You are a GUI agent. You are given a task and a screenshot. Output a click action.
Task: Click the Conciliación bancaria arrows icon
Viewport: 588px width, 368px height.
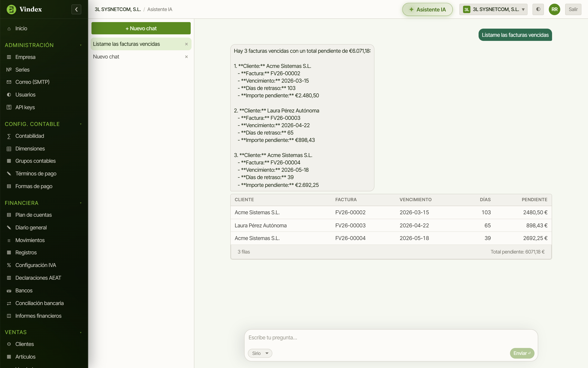click(9, 303)
